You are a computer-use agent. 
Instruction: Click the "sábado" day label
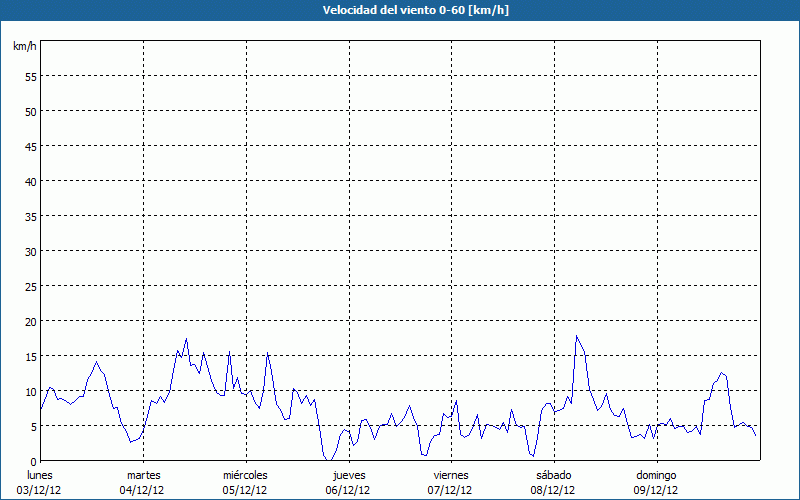click(554, 475)
